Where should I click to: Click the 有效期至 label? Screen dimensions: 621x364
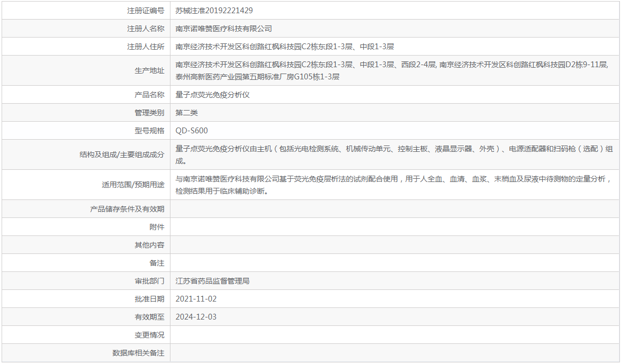point(149,317)
